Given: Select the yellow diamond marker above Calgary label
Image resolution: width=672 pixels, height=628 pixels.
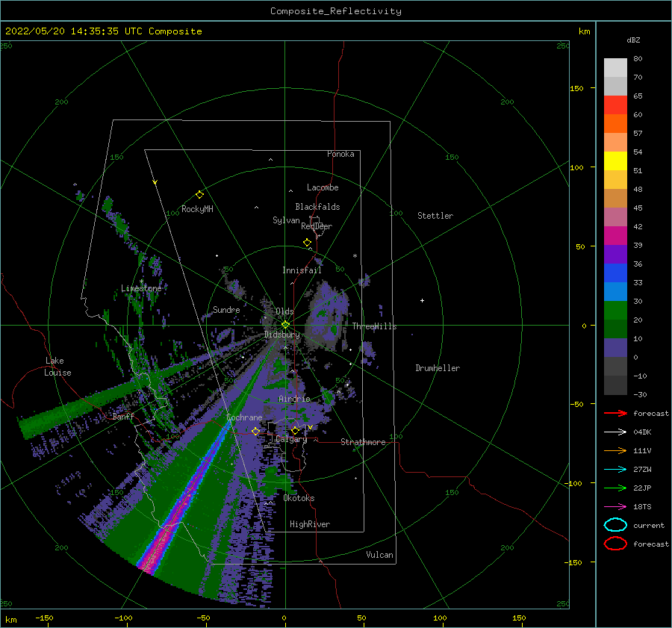Looking at the screenshot, I should click(295, 430).
